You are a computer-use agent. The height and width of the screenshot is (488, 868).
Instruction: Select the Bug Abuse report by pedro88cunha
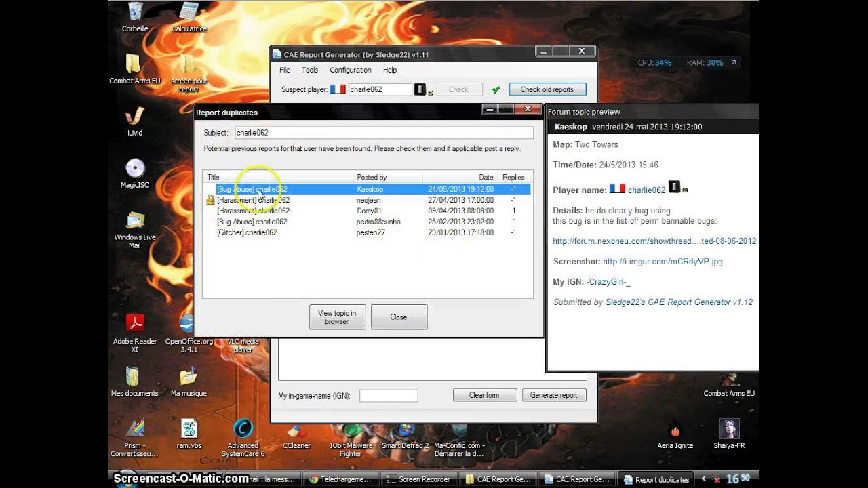[x=367, y=222]
